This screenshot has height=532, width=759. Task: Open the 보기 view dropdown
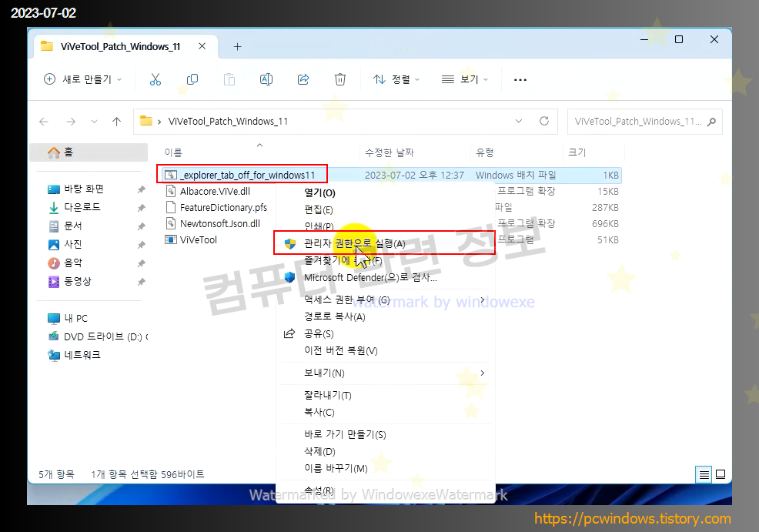pyautogui.click(x=465, y=79)
